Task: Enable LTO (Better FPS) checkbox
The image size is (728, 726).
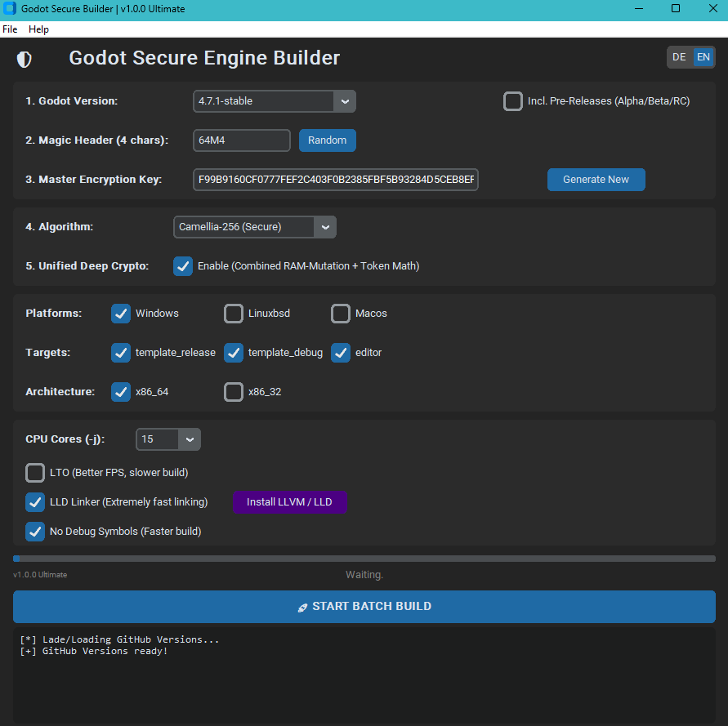Action: click(35, 473)
